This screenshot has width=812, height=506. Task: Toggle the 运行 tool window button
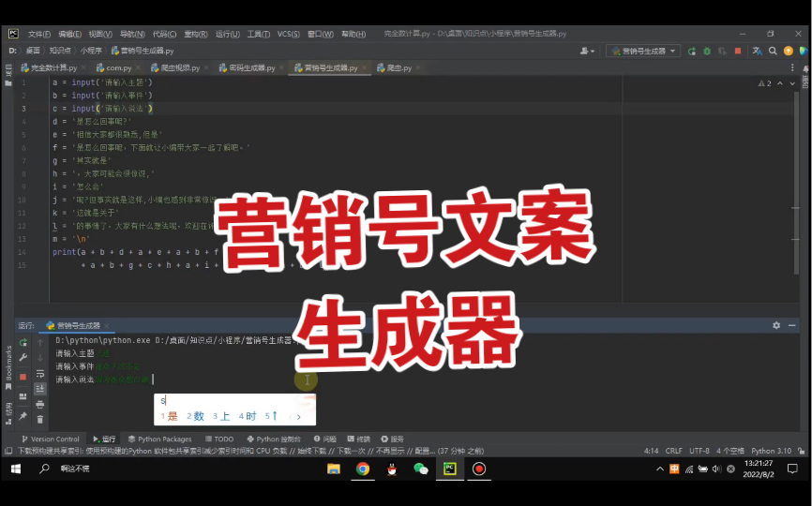coord(104,439)
